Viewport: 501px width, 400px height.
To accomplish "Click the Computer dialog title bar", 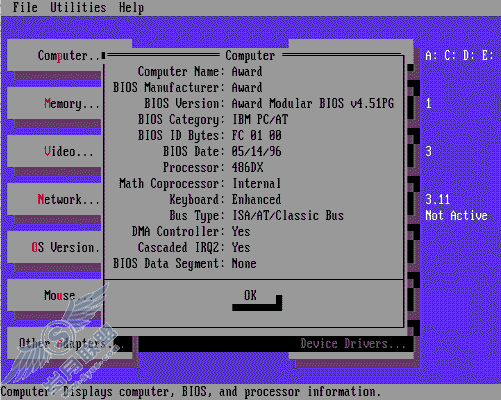I will pos(250,55).
